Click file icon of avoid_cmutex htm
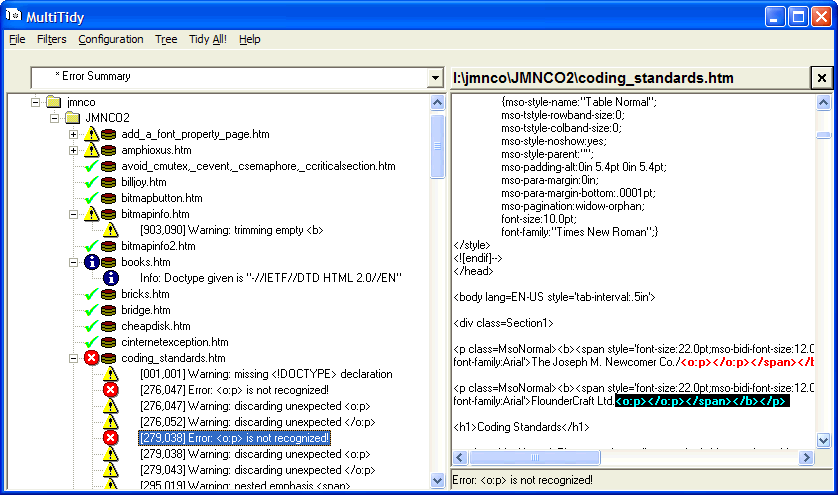The width and height of the screenshot is (838, 495). [108, 166]
